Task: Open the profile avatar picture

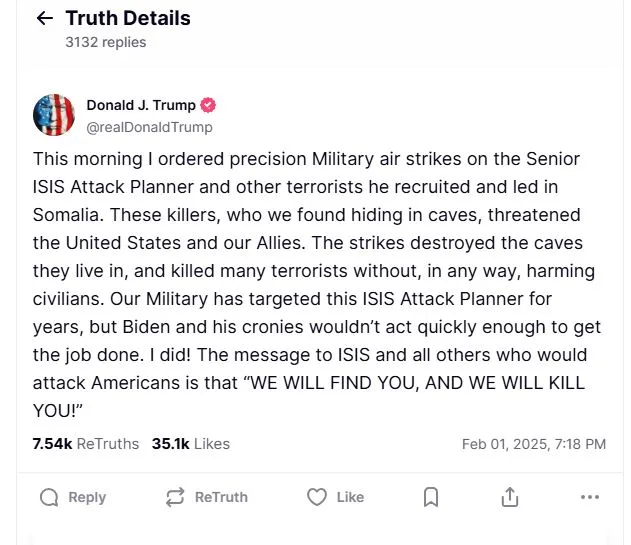Action: 54,115
